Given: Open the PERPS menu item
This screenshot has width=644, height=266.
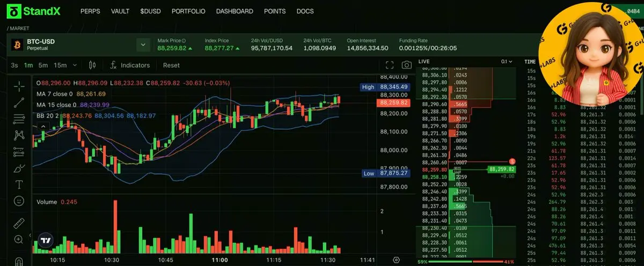Looking at the screenshot, I should [x=90, y=11].
